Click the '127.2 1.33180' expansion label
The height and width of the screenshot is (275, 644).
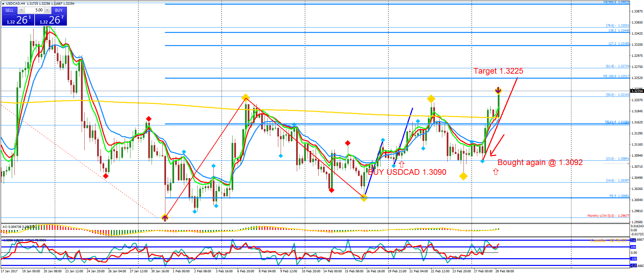pos(619,44)
